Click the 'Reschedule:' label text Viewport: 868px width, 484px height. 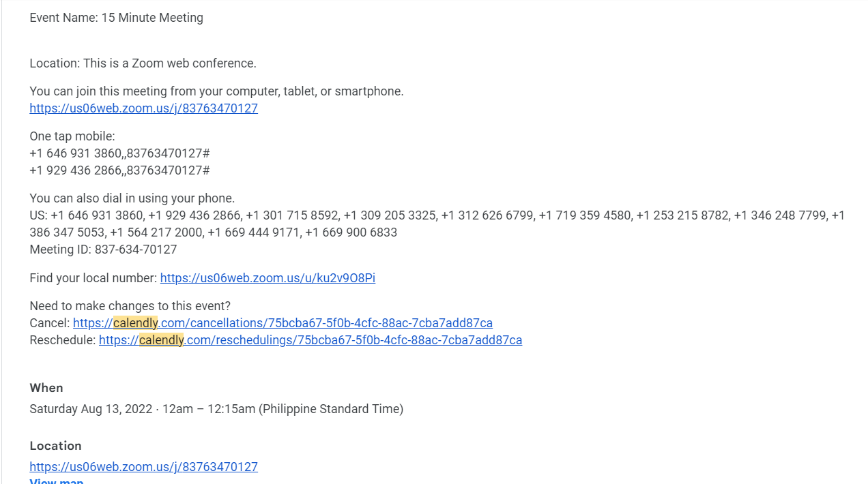pos(63,340)
